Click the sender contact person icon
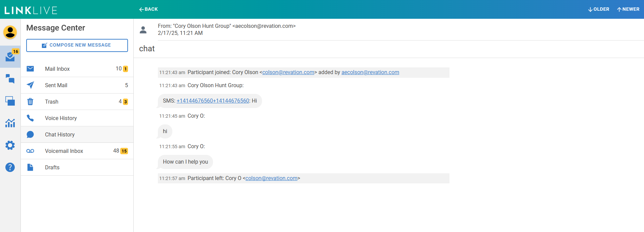Image resolution: width=644 pixels, height=232 pixels. (x=143, y=30)
